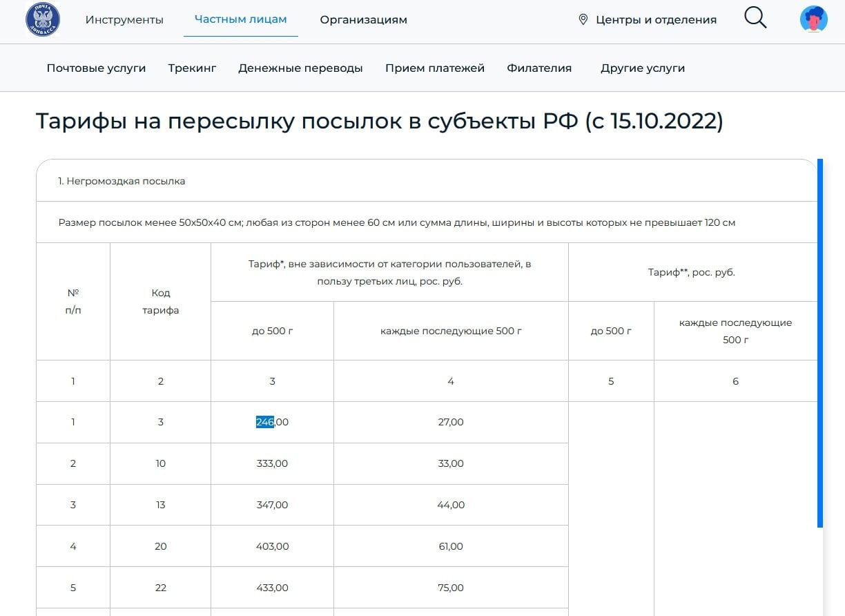Click the 333,00 tariff value
The image size is (845, 616).
(272, 463)
